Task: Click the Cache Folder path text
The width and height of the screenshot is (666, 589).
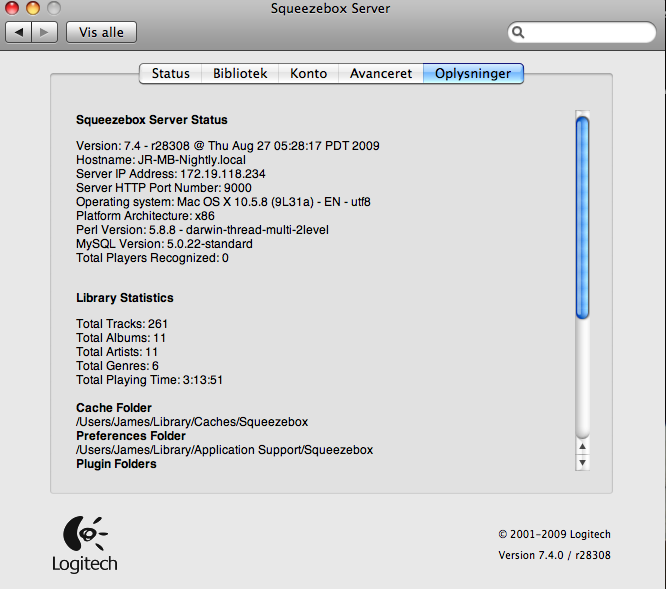Action: pyautogui.click(x=192, y=422)
